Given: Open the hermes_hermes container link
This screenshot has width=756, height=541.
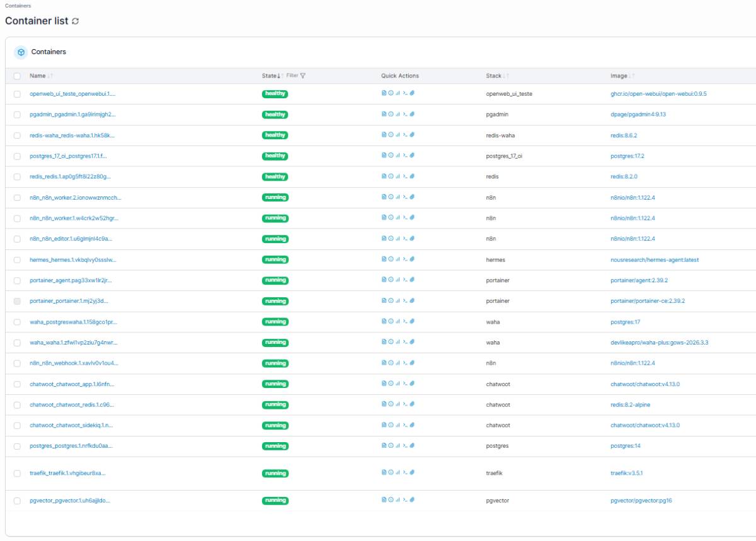Looking at the screenshot, I should 73,259.
